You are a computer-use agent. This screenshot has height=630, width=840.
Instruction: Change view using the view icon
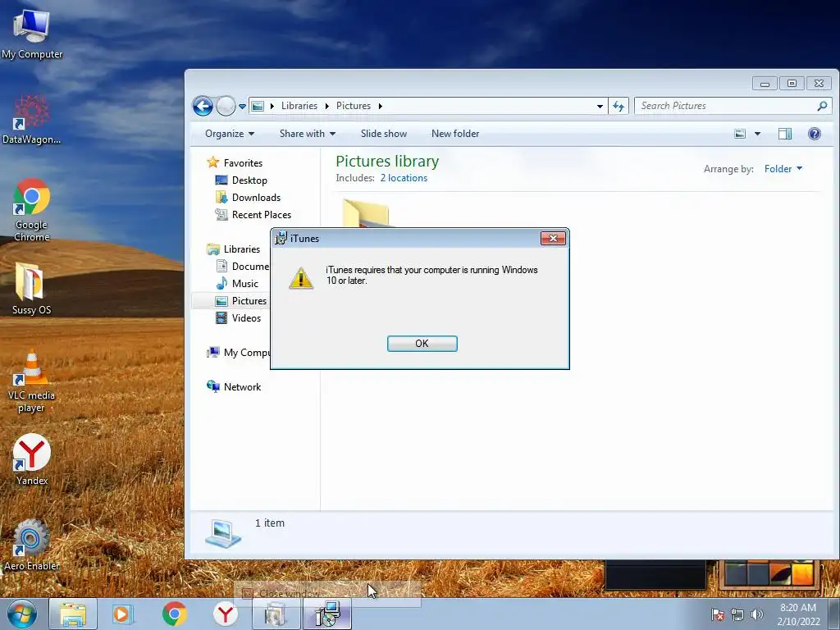tap(740, 134)
